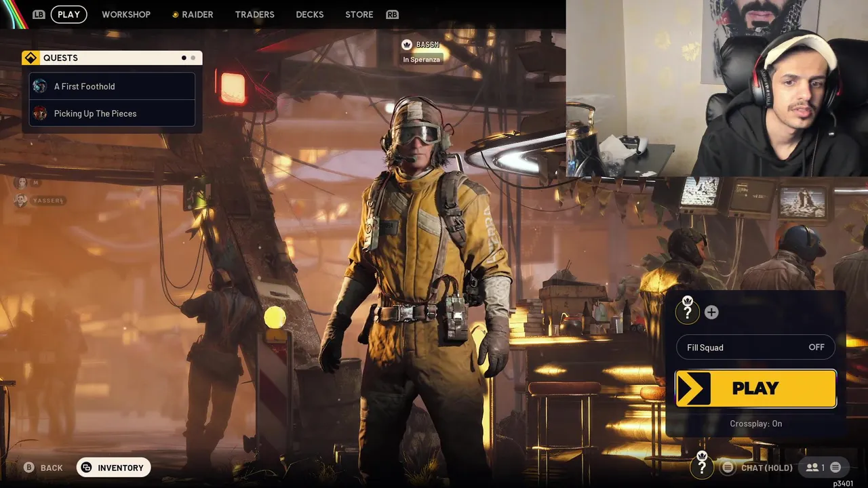Screen dimensions: 868x488
Task: Click the A First Foothold quest icon
Action: [x=40, y=86]
